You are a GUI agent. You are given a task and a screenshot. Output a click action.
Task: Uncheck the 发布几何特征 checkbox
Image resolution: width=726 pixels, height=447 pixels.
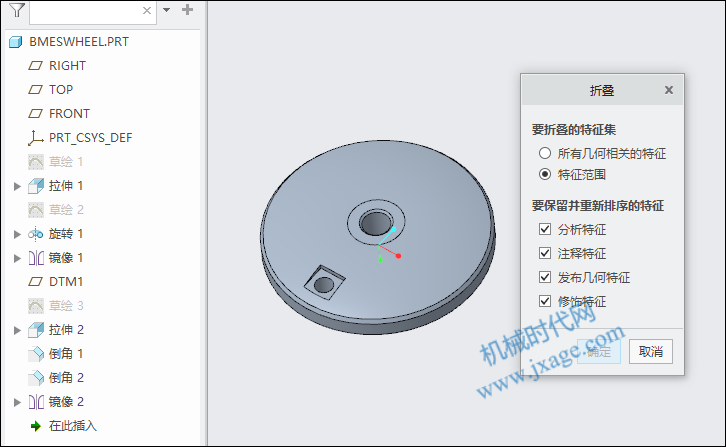(545, 277)
